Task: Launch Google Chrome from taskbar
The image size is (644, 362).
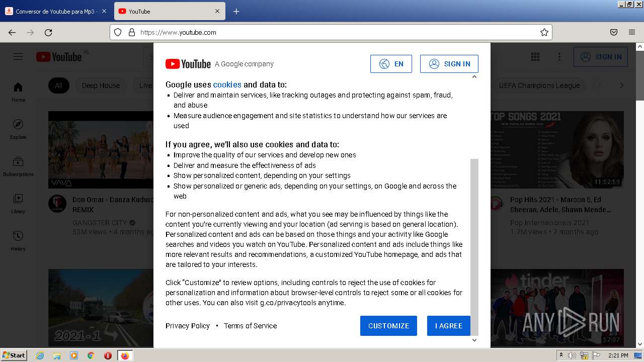Action: 91,355
